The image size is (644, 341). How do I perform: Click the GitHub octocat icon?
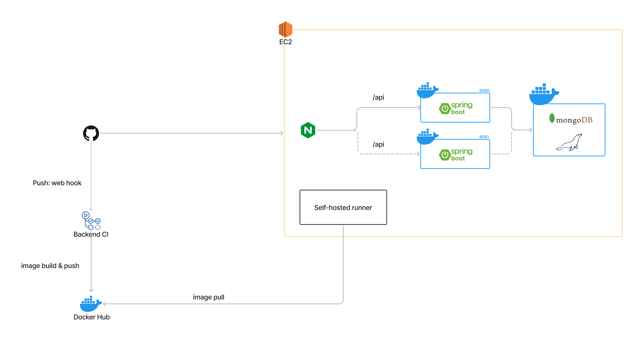[91, 133]
